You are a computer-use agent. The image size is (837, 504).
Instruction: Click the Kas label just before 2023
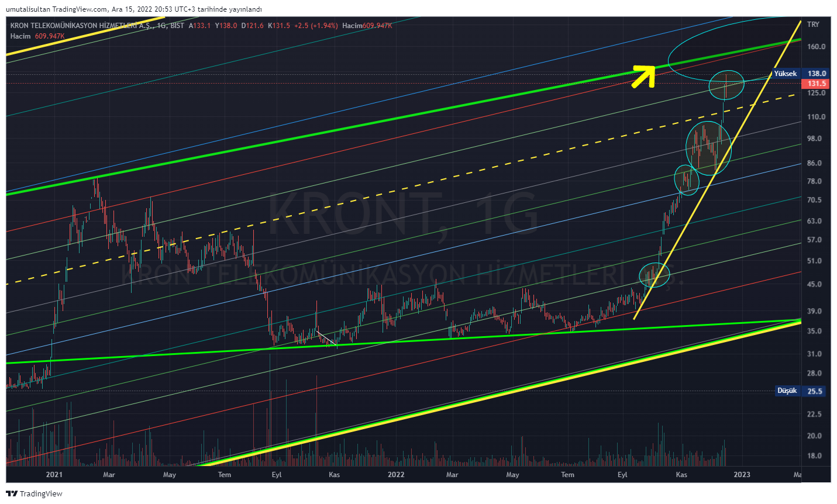pyautogui.click(x=681, y=475)
